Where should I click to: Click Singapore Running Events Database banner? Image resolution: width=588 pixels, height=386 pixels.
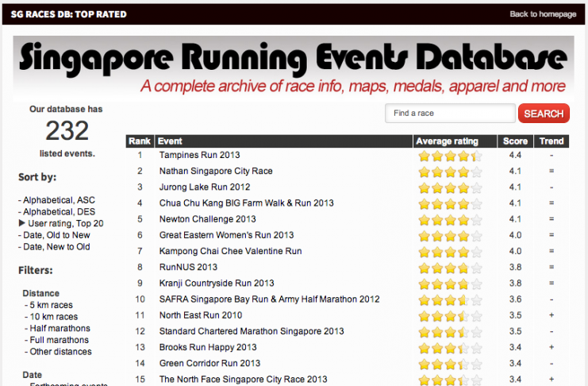pos(294,68)
